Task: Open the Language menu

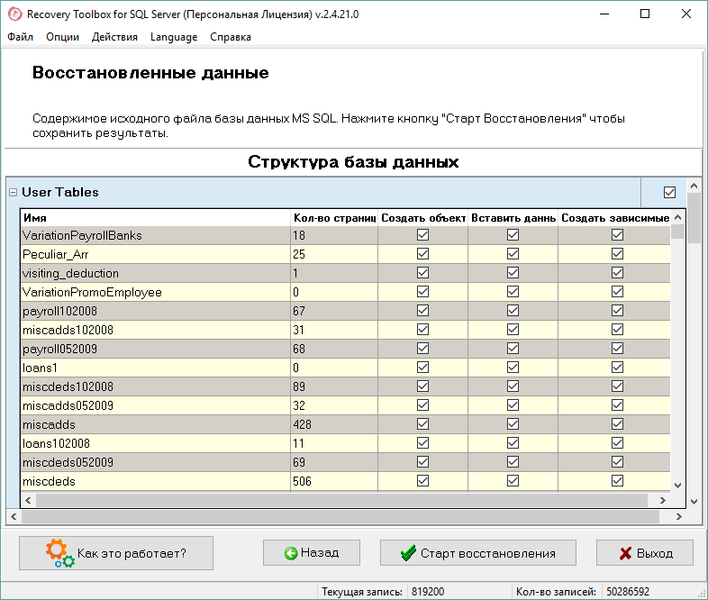Action: click(174, 37)
